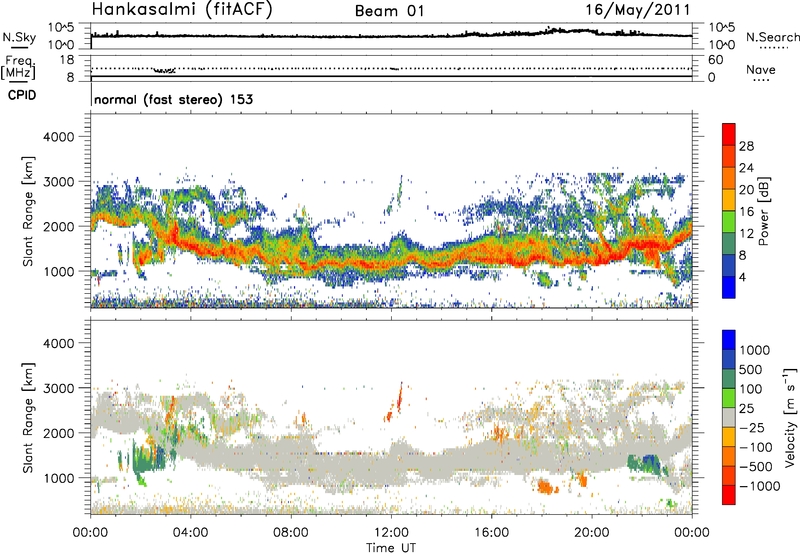Click the '60' Nave axis value

click(715, 60)
